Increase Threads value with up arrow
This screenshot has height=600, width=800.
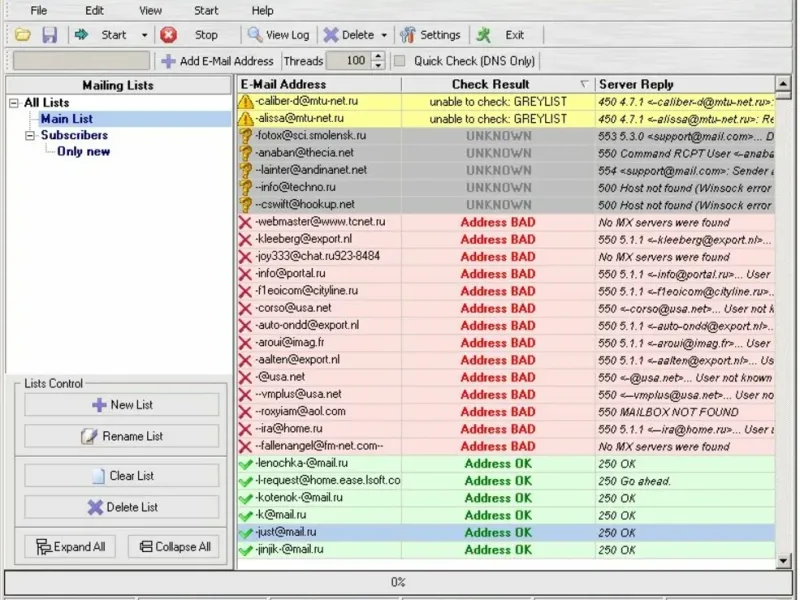(378, 57)
